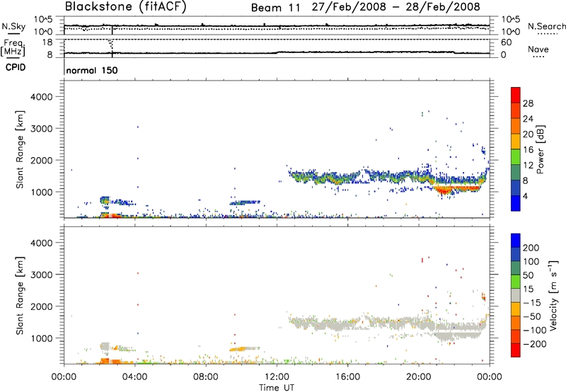The image size is (566, 392).
Task: Click the gray band of the velocity color bar
Action: pyautogui.click(x=516, y=295)
